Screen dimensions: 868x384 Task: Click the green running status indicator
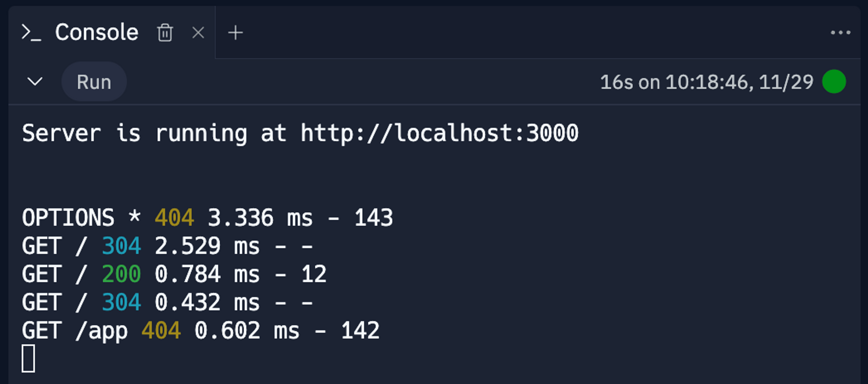pyautogui.click(x=834, y=82)
